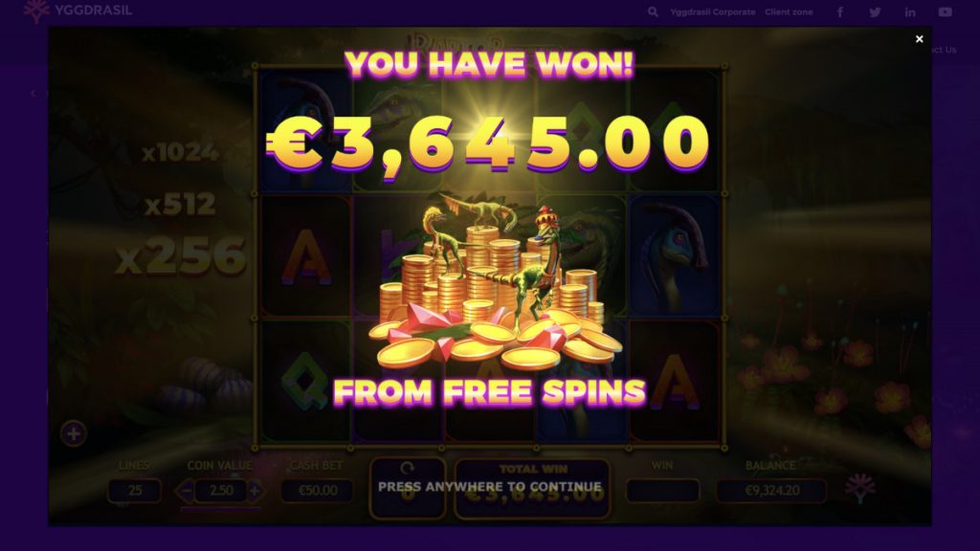Click the Yggdrasil logo
The height and width of the screenshot is (551, 980).
click(78, 11)
